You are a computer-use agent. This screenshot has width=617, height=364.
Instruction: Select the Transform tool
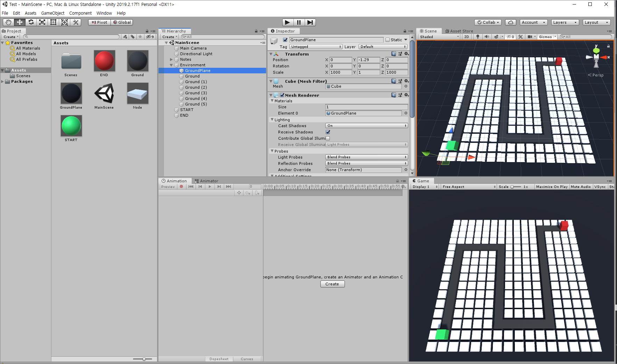click(x=64, y=22)
